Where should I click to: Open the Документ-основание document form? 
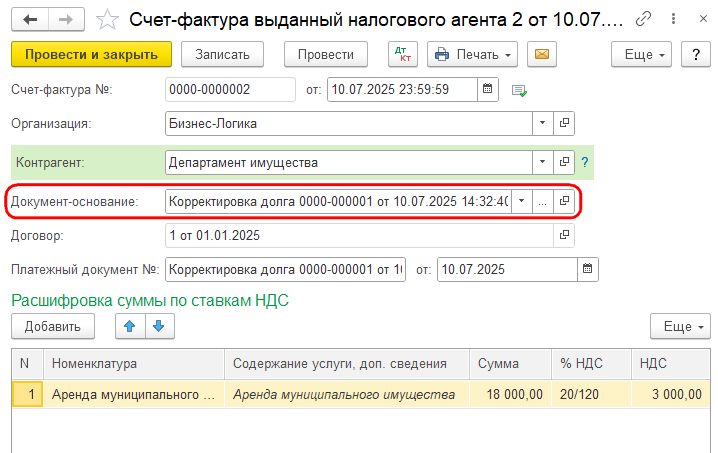[x=564, y=201]
